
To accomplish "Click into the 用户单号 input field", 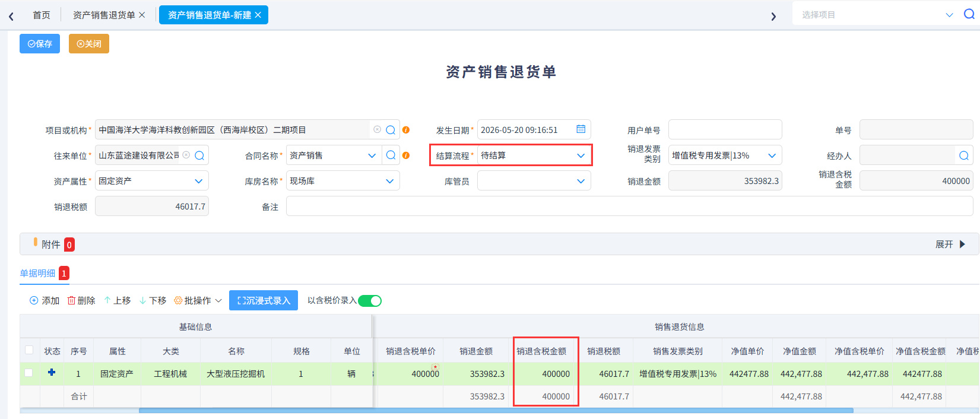I will click(725, 129).
